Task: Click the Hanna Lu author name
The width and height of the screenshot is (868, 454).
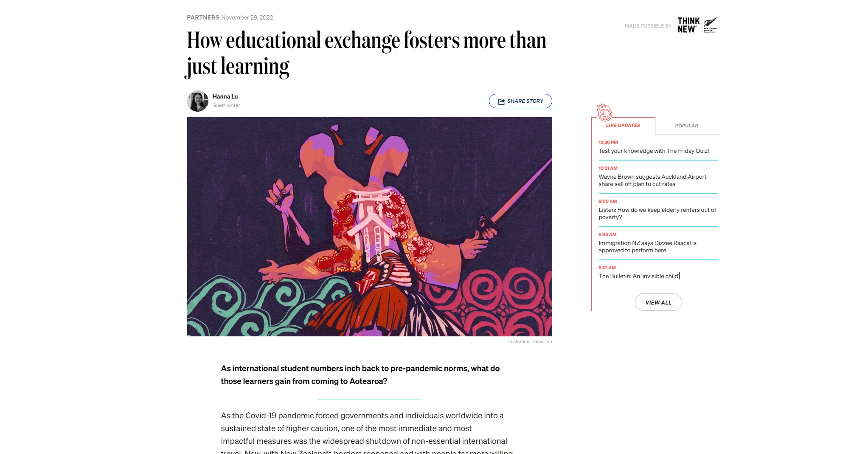Action: pyautogui.click(x=225, y=96)
